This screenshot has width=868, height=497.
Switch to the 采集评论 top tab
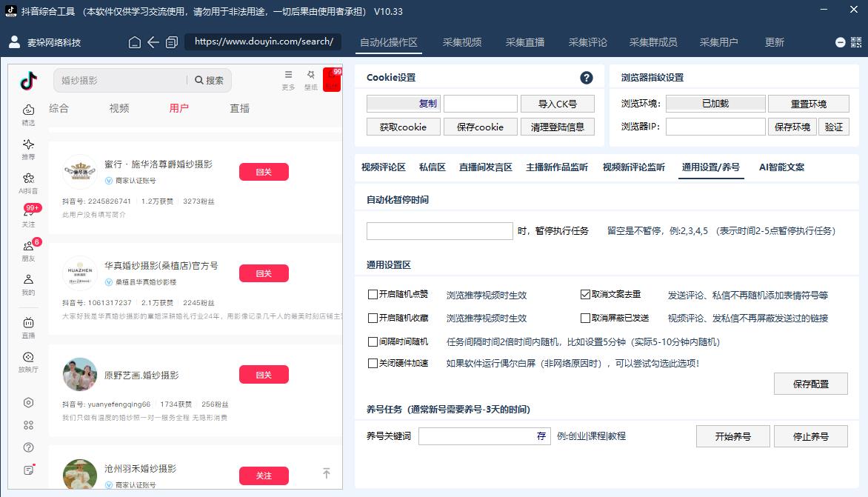click(588, 42)
